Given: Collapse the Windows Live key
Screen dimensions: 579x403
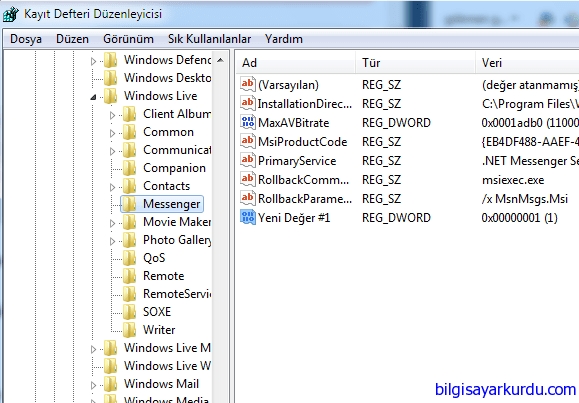Looking at the screenshot, I should (x=93, y=97).
